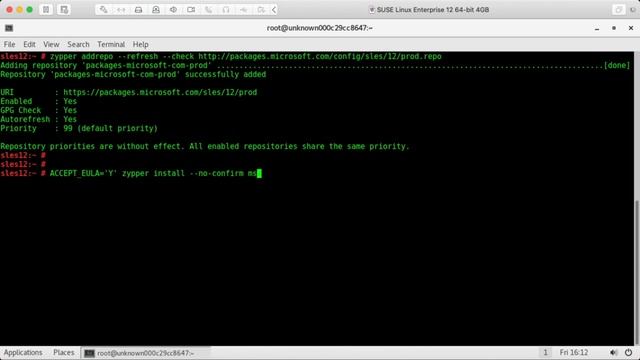The image size is (640, 360).
Task: Click the camera device icon in toolbar
Action: point(191,9)
